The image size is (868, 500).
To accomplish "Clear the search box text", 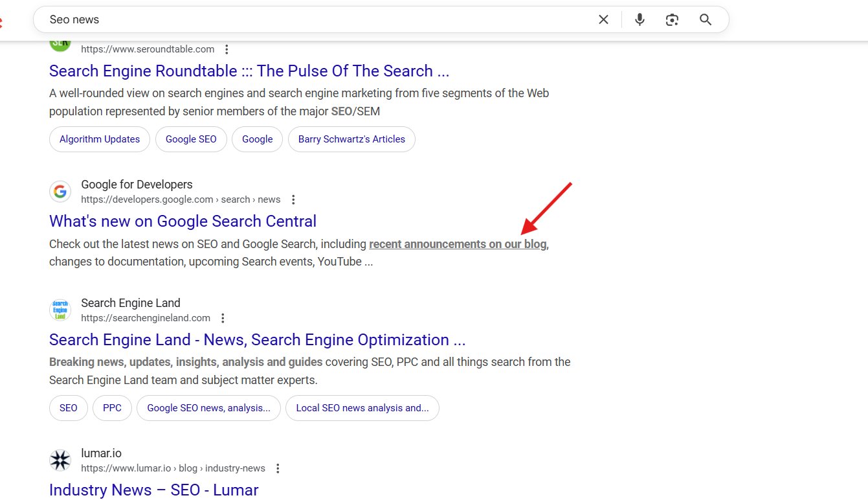I will pyautogui.click(x=603, y=19).
